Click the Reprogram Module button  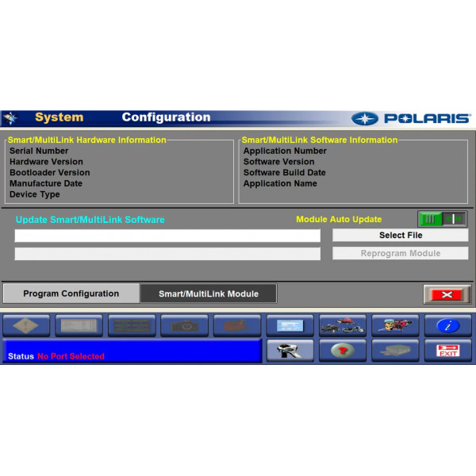pyautogui.click(x=401, y=253)
